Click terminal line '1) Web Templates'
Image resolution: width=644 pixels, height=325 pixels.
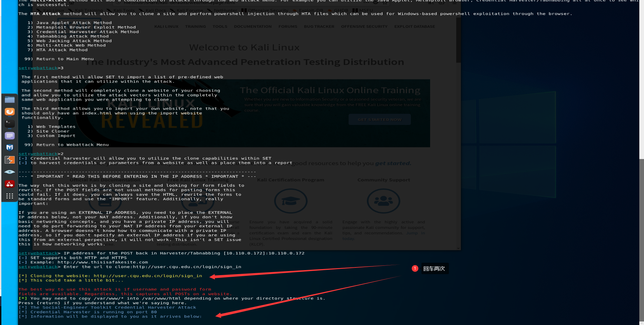52,127
